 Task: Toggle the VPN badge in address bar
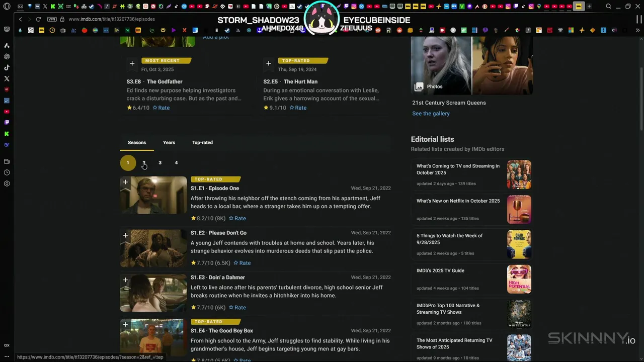point(52,19)
